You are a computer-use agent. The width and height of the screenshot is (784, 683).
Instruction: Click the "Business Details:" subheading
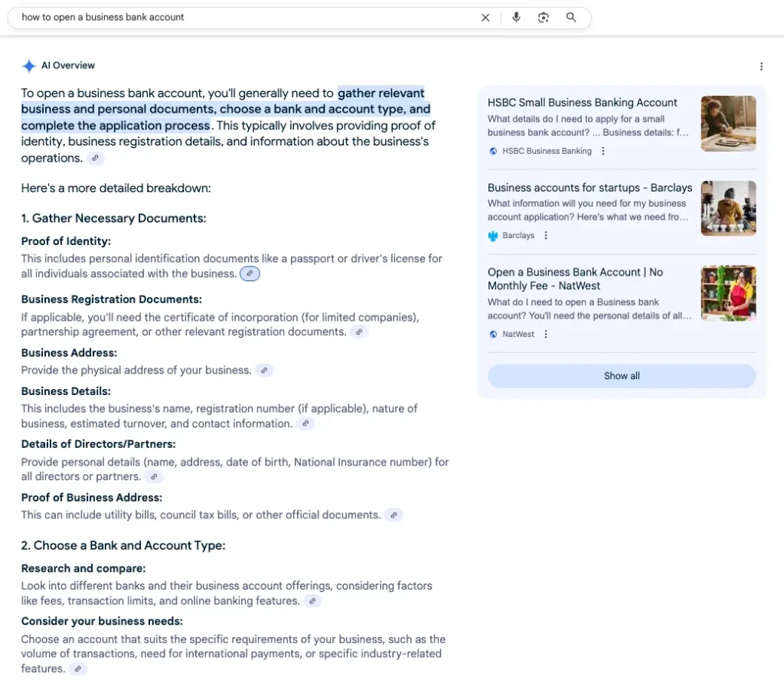pyautogui.click(x=66, y=391)
